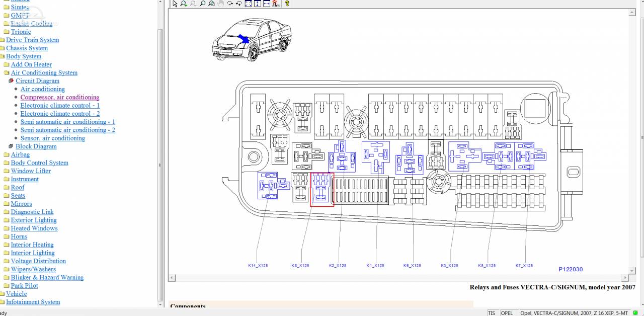Click relay label K7_X125 in diagram
This screenshot has width=644, height=316.
524,266
